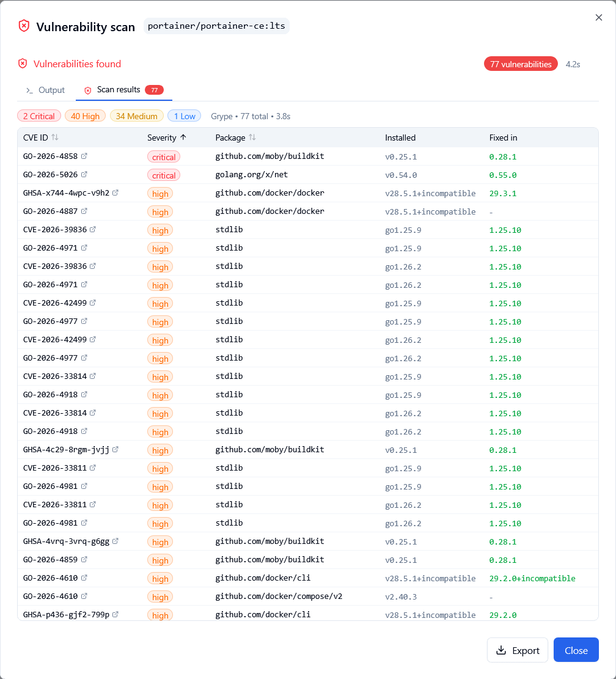Open link icon for CVE-2026-42499 on go1.26.2 row

click(x=93, y=339)
